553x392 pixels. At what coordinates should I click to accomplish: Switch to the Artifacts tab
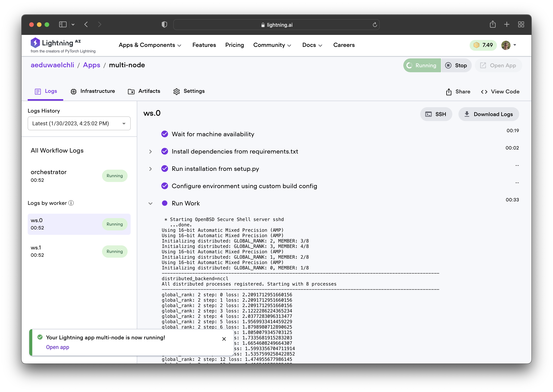coord(144,91)
